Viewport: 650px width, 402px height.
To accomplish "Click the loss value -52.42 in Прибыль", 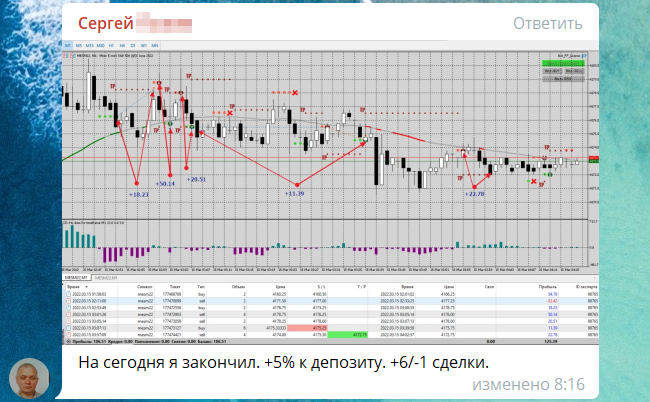I will pos(552,301).
